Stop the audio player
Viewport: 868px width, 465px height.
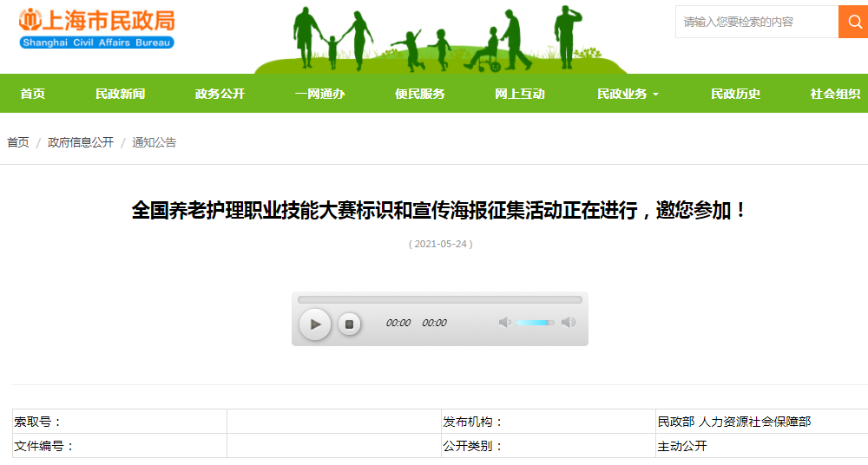click(x=349, y=324)
